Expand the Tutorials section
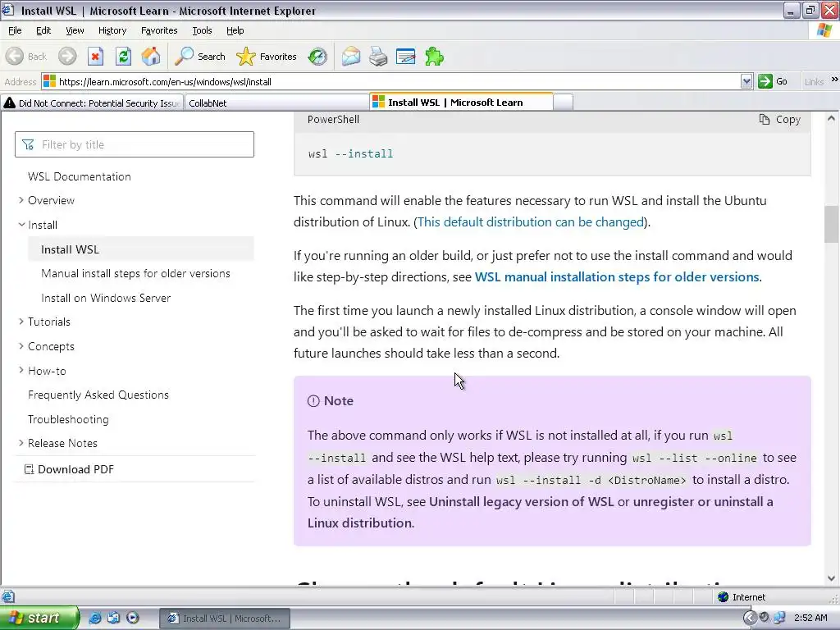Viewport: 840px width, 630px height. 21,322
